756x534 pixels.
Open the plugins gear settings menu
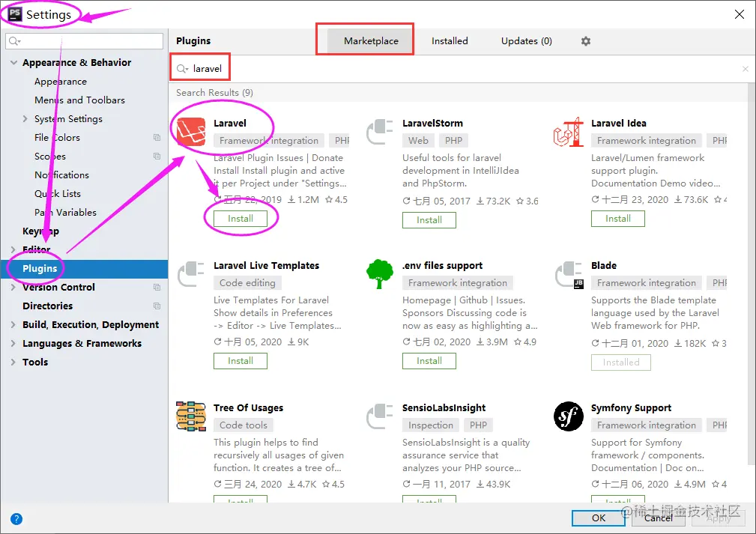point(586,41)
